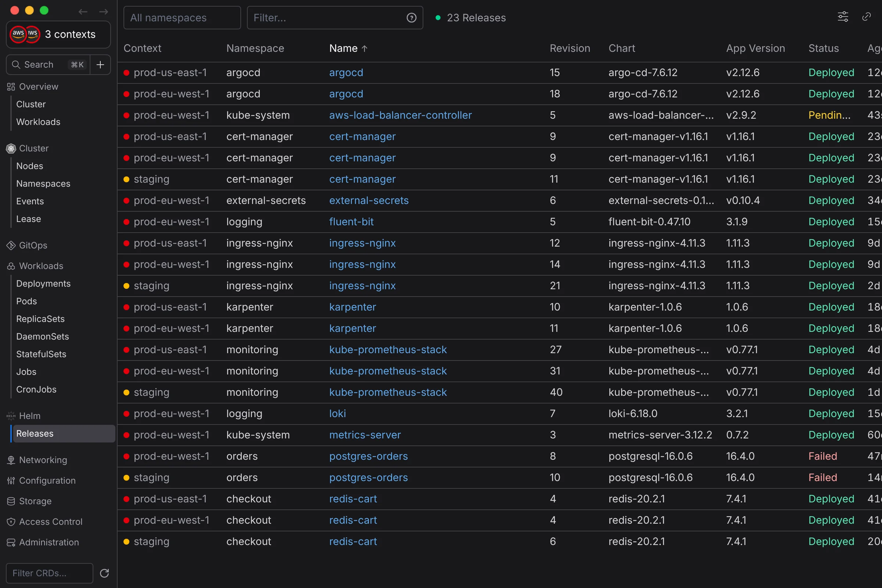Click the GitOps section icon

[11, 245]
